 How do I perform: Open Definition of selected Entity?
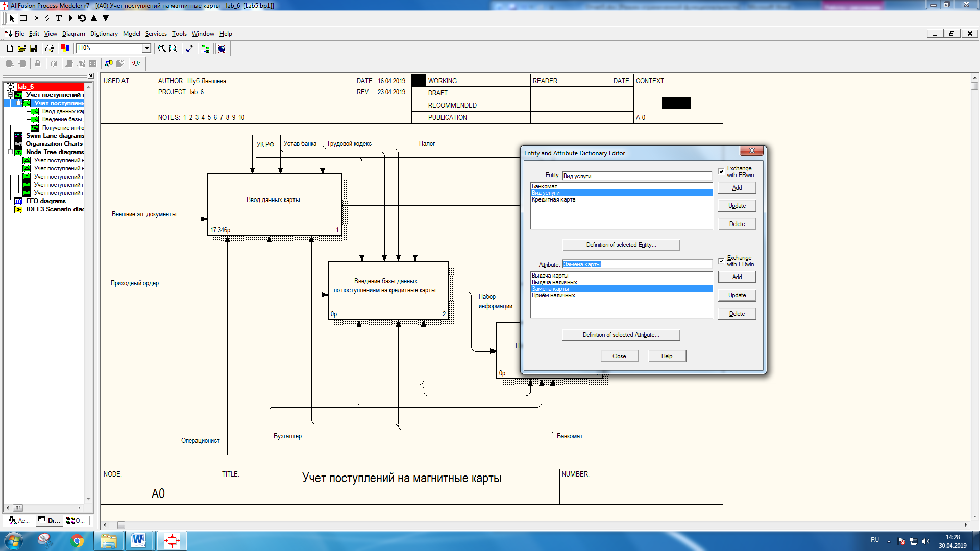621,245
